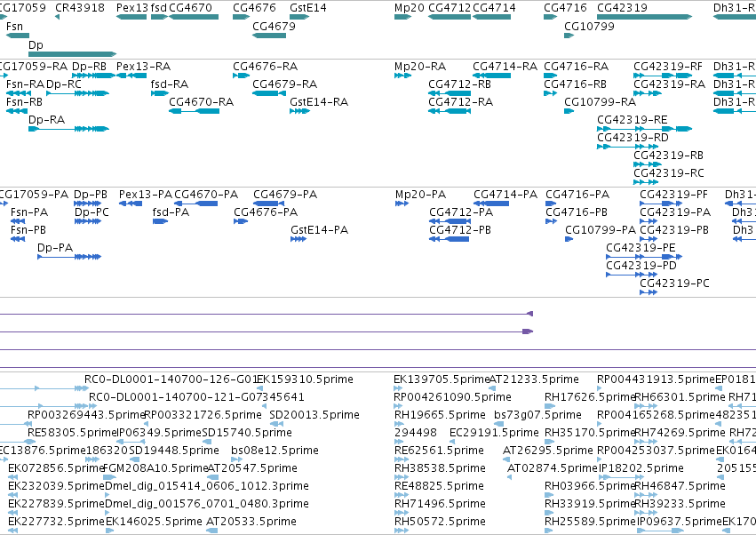Click EST EK227839.5prime
756x535 pixels.
pyautogui.click(x=13, y=512)
